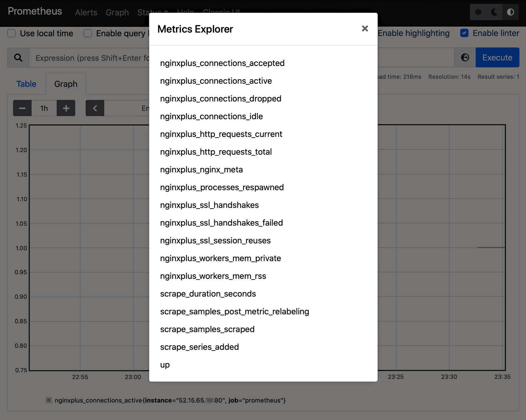Open the Alerts menu item
The height and width of the screenshot is (420, 526).
point(86,12)
